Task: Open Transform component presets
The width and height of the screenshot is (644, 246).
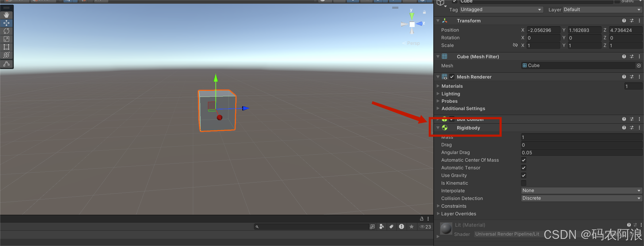Action: pos(632,21)
